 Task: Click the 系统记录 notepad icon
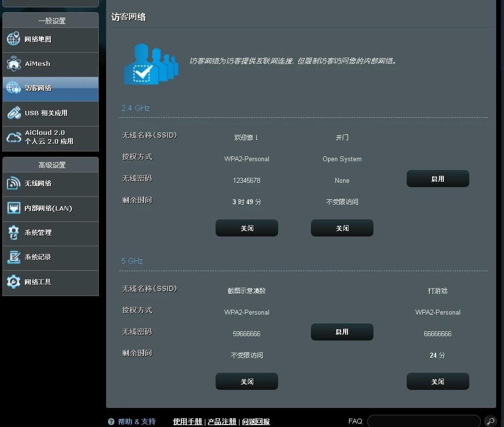[x=14, y=257]
